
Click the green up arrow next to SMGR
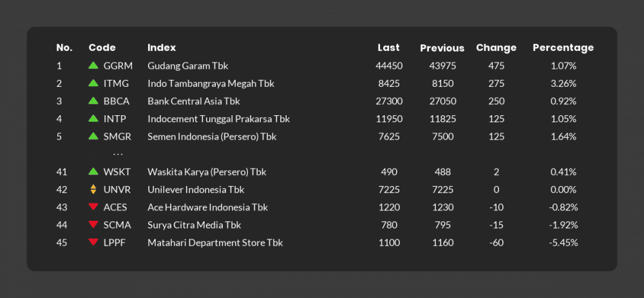tap(93, 136)
